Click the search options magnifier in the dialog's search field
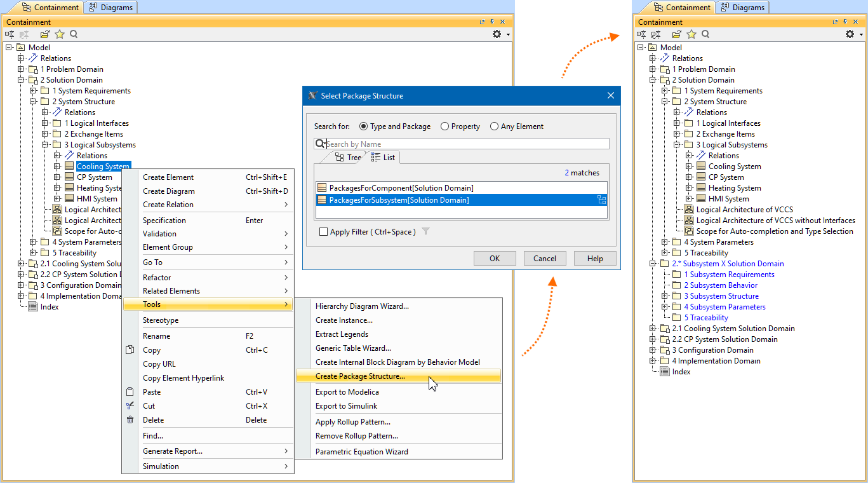The height and width of the screenshot is (483, 868). click(321, 144)
